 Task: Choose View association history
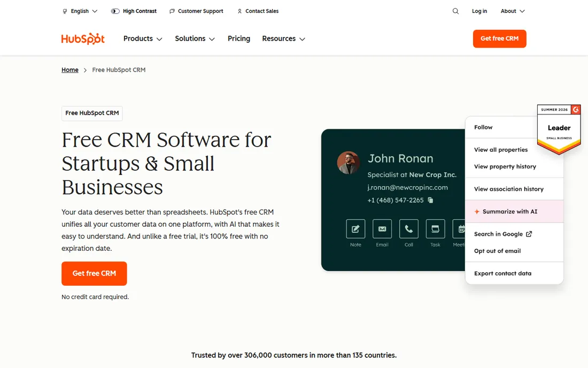(x=509, y=189)
